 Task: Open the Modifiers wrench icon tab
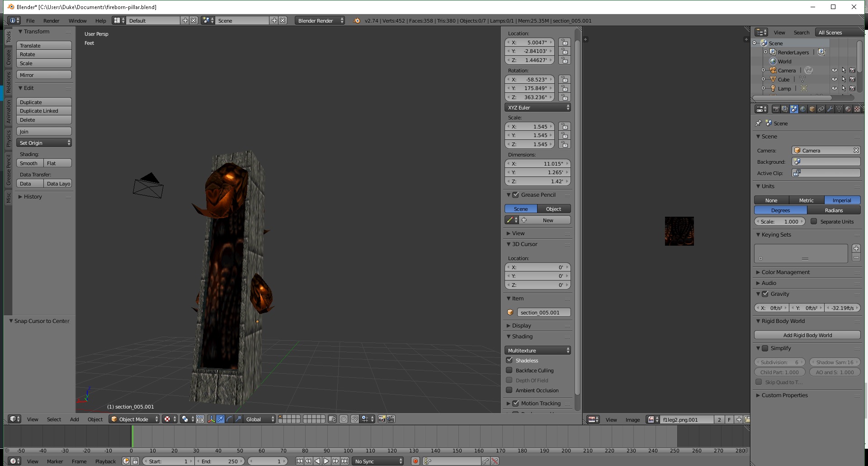pyautogui.click(x=830, y=109)
